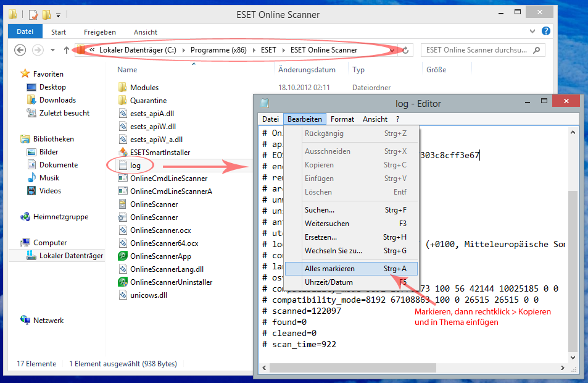Choose Suchen... in the Bearbeiten menu

(351, 210)
